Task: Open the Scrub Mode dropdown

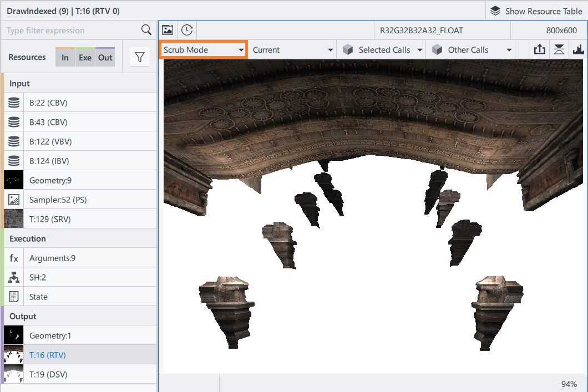Action: click(204, 50)
